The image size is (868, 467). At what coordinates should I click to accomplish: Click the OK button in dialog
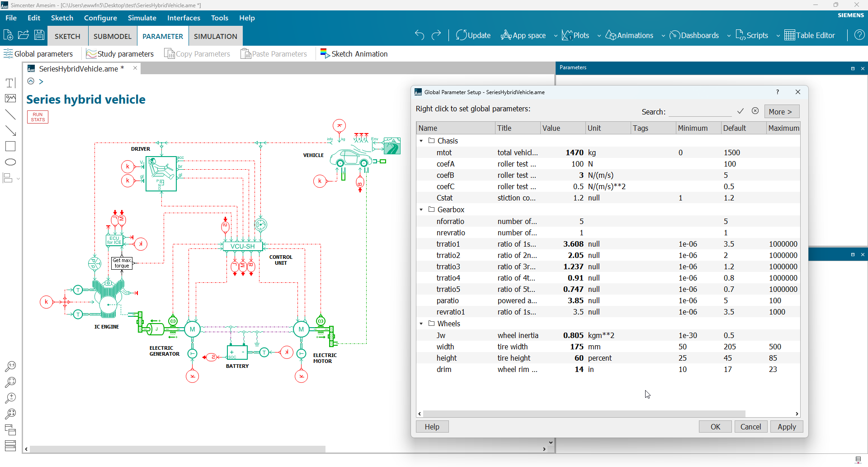point(715,427)
